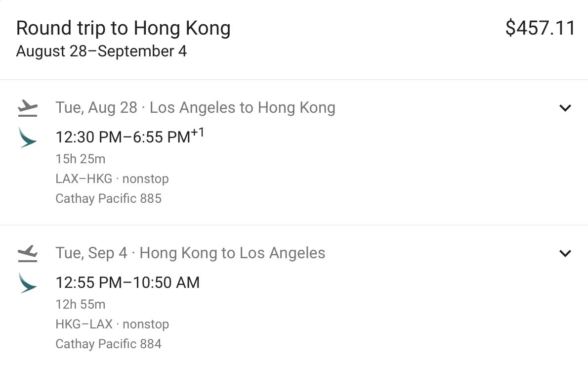Click the HKG–LAX nonstop route text
The image size is (588, 369).
point(112,324)
